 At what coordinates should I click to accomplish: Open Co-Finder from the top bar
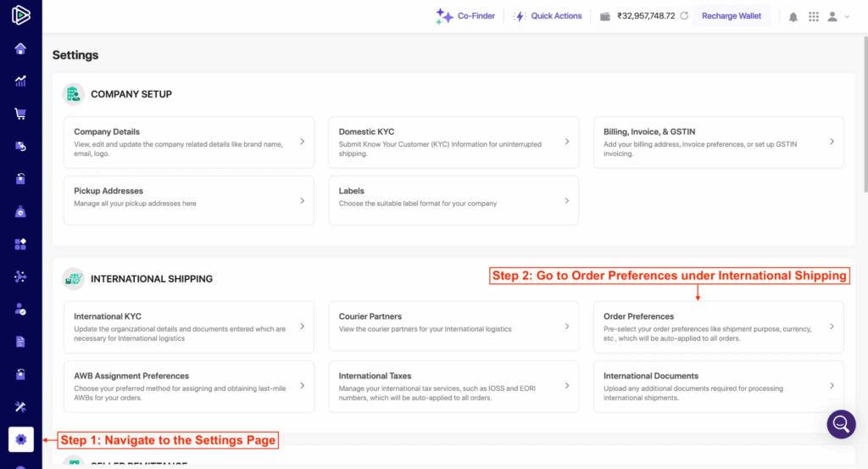465,16
